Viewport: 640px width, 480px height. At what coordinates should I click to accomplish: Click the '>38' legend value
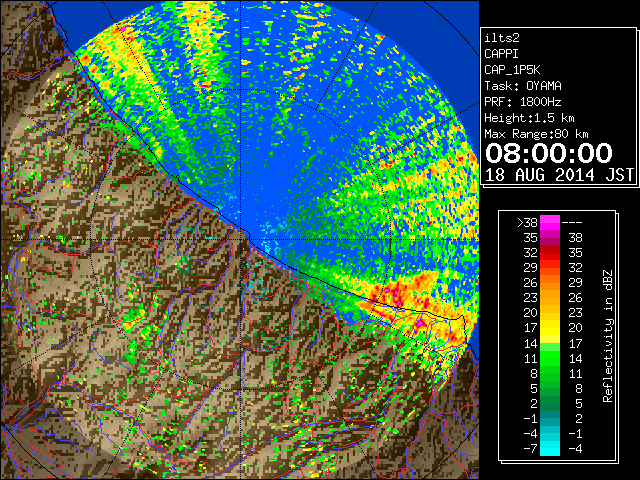coord(527,223)
